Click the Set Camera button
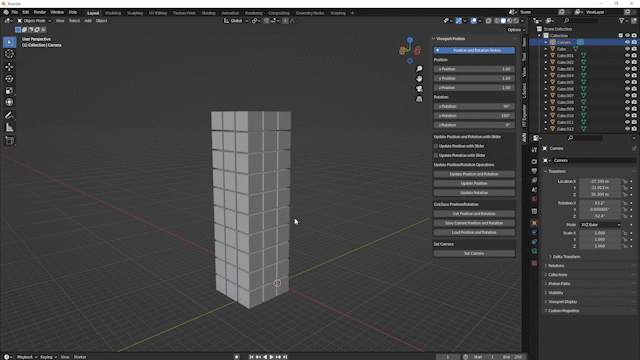 point(474,253)
